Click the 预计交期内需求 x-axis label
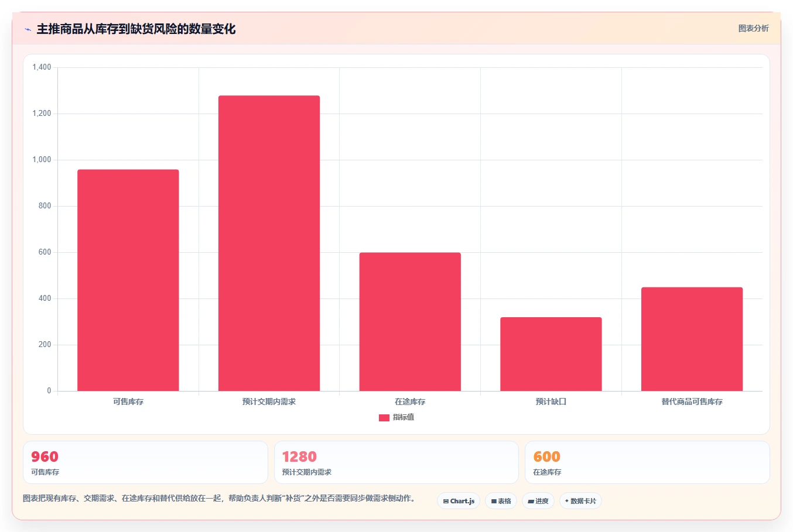 click(269, 401)
